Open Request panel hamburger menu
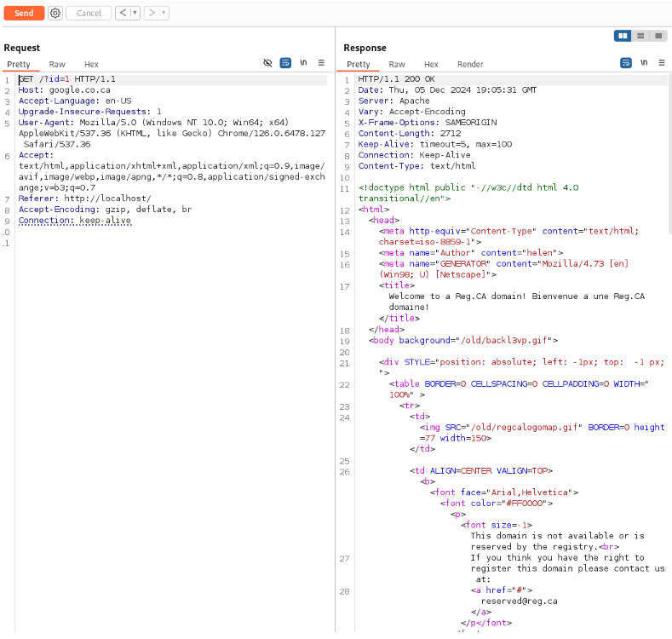 [x=321, y=63]
